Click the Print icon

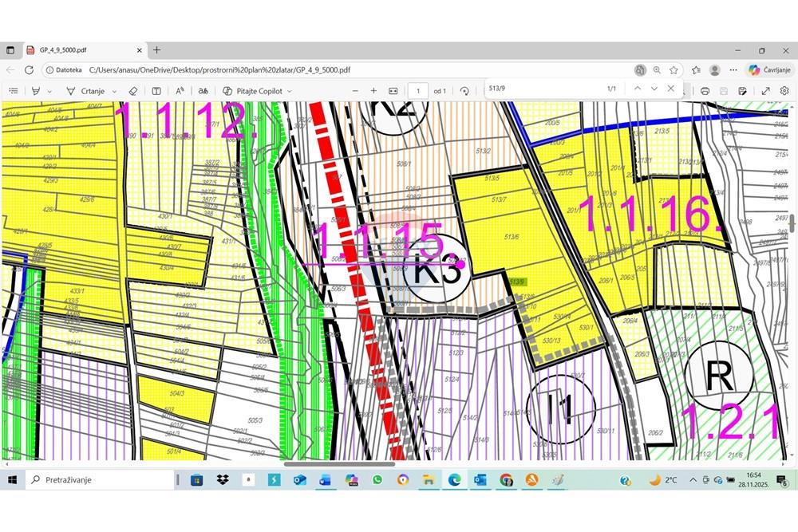705,91
